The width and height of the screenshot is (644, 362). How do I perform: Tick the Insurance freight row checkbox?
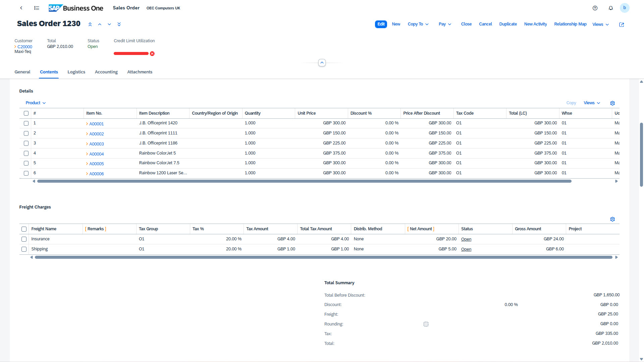24,239
